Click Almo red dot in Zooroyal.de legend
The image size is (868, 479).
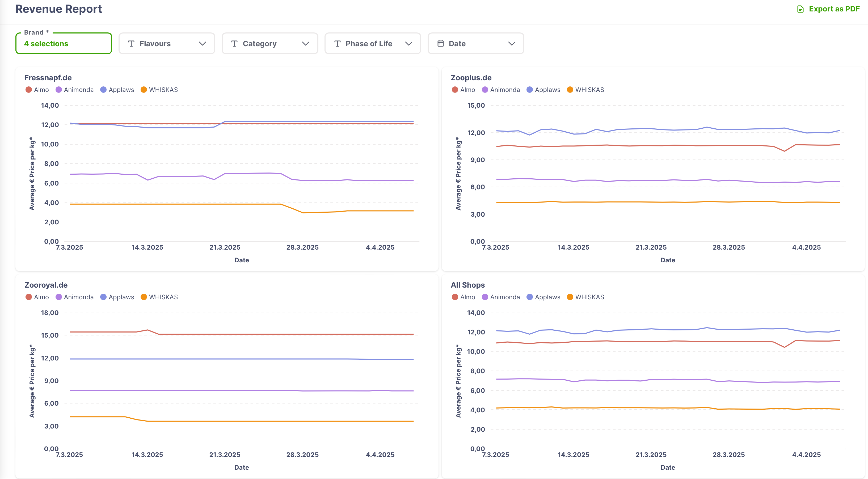[x=29, y=297]
